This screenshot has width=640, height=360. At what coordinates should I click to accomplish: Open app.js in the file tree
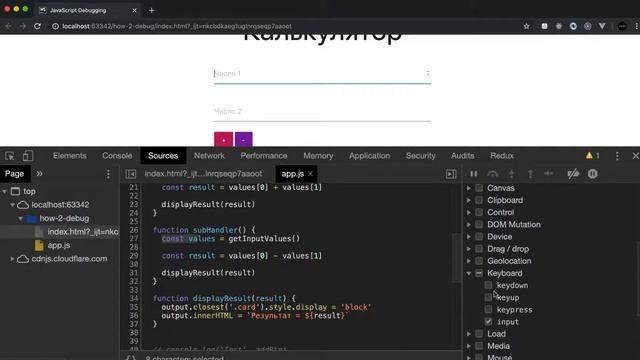point(59,245)
